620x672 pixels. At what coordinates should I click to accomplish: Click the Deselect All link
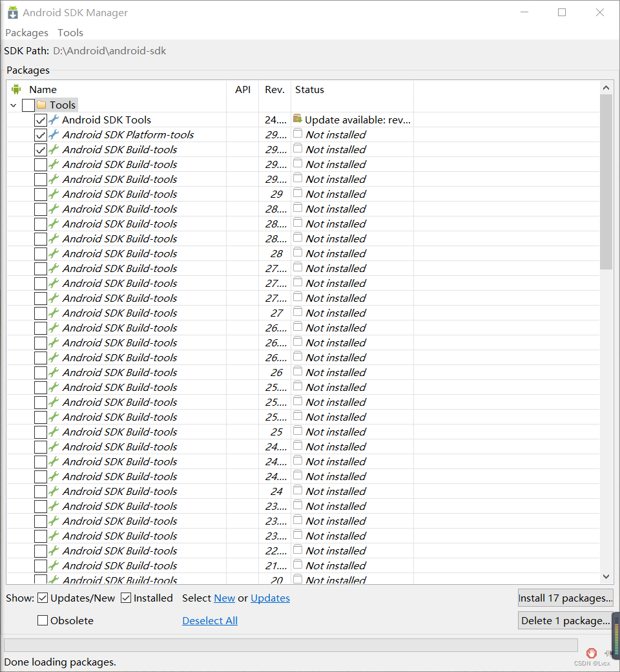(210, 620)
